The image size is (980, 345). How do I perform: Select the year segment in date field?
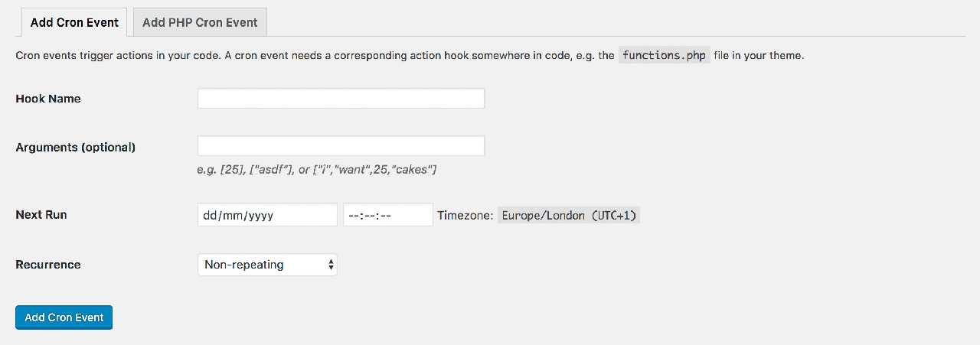click(260, 216)
